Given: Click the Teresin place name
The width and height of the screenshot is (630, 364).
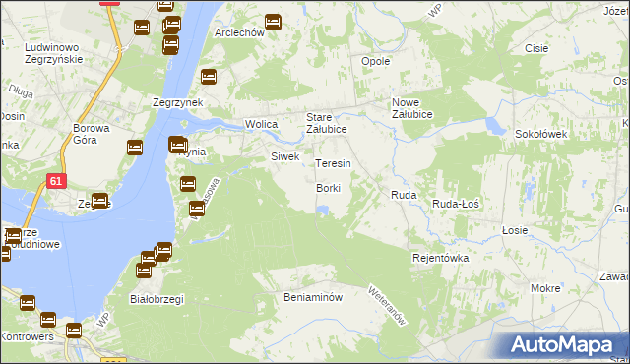Looking at the screenshot, I should (333, 163).
